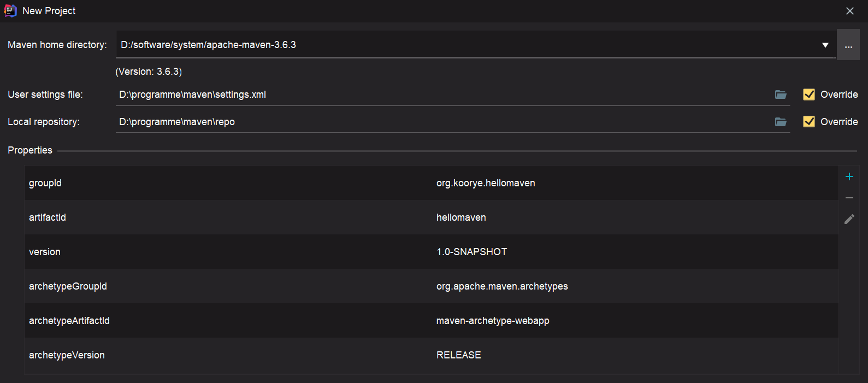
Task: Click the Properties section heading
Action: pos(30,150)
